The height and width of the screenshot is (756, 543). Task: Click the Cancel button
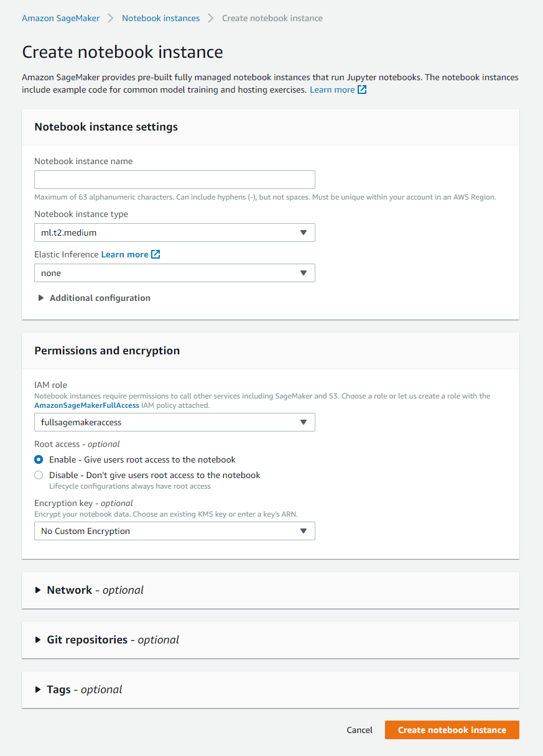[x=360, y=730]
